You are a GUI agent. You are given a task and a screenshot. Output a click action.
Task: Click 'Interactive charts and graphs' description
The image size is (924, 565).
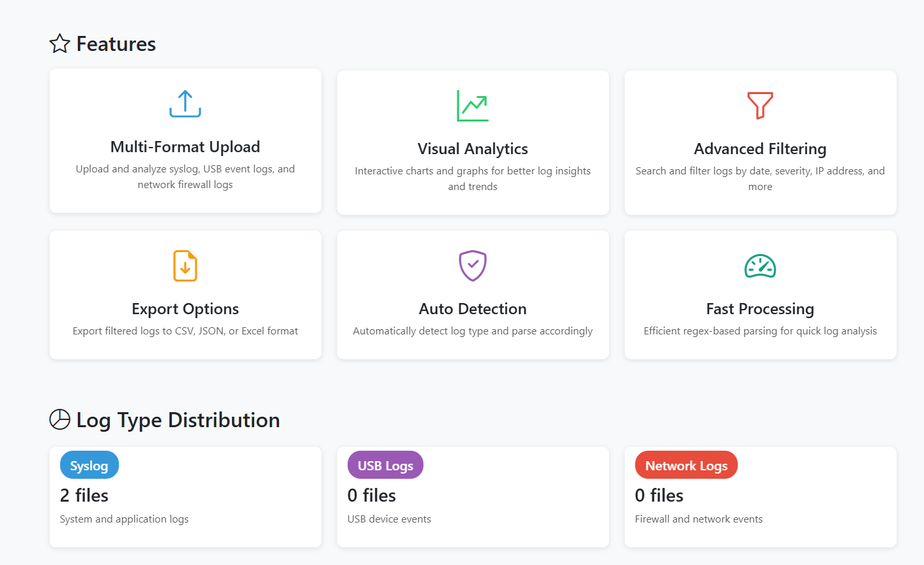pyautogui.click(x=472, y=178)
